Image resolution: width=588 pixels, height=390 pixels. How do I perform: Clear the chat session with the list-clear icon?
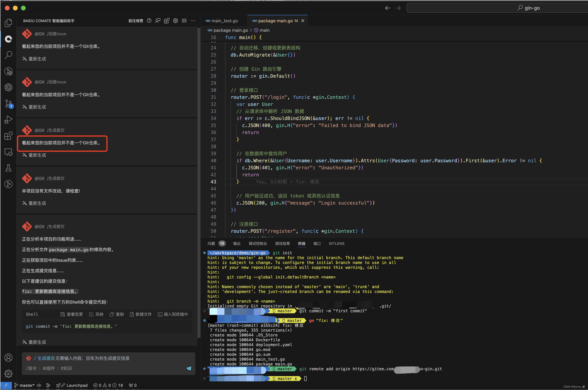184,21
